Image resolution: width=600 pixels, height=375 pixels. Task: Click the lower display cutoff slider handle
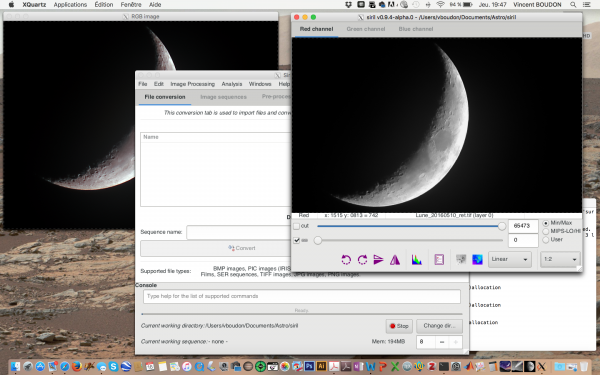pos(318,240)
